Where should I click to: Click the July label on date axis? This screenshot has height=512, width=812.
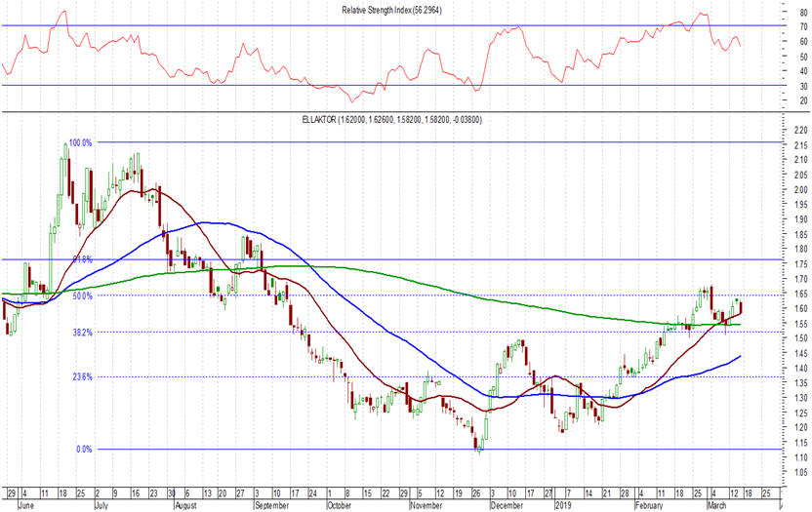click(103, 506)
